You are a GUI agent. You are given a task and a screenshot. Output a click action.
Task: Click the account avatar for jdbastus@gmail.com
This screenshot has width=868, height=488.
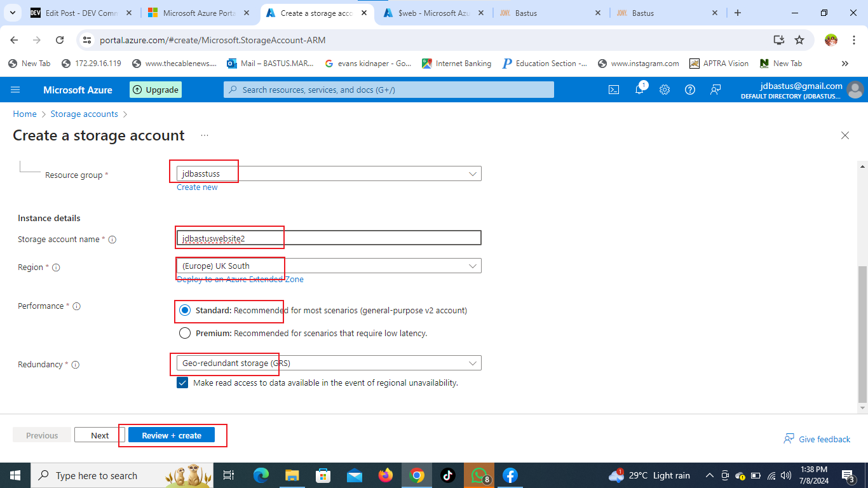pos(855,90)
